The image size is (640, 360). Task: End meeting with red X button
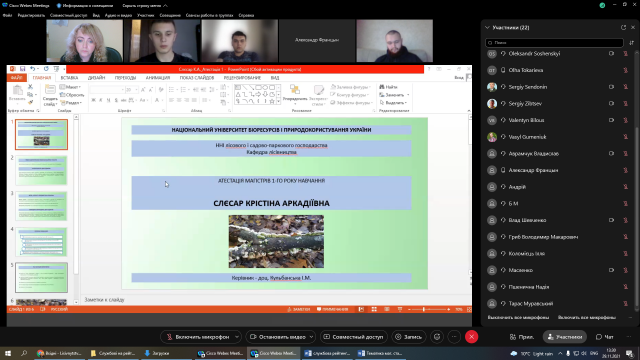tap(471, 337)
